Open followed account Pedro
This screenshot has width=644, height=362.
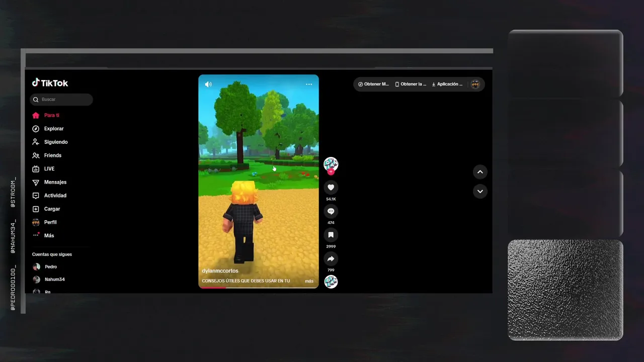click(x=51, y=267)
